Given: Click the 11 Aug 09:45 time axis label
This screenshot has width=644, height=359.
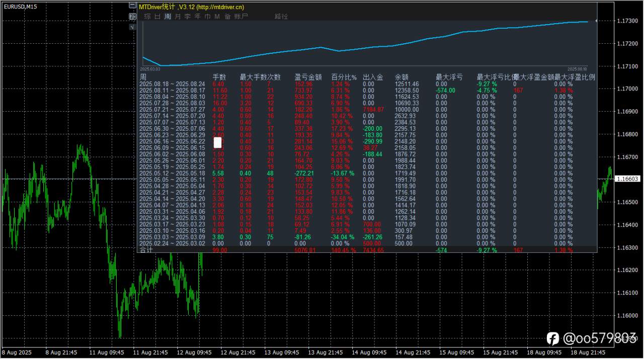Looking at the screenshot, I should click(106, 353).
